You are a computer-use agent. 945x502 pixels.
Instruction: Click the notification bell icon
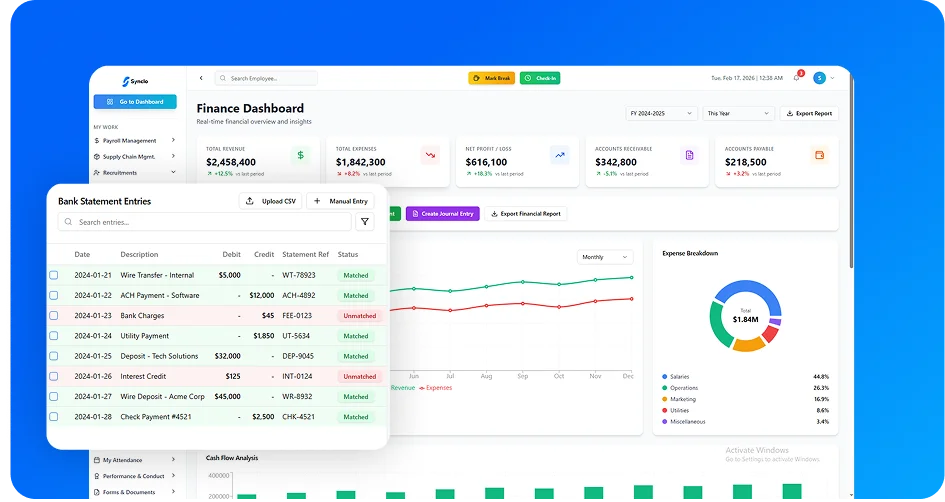tap(797, 78)
